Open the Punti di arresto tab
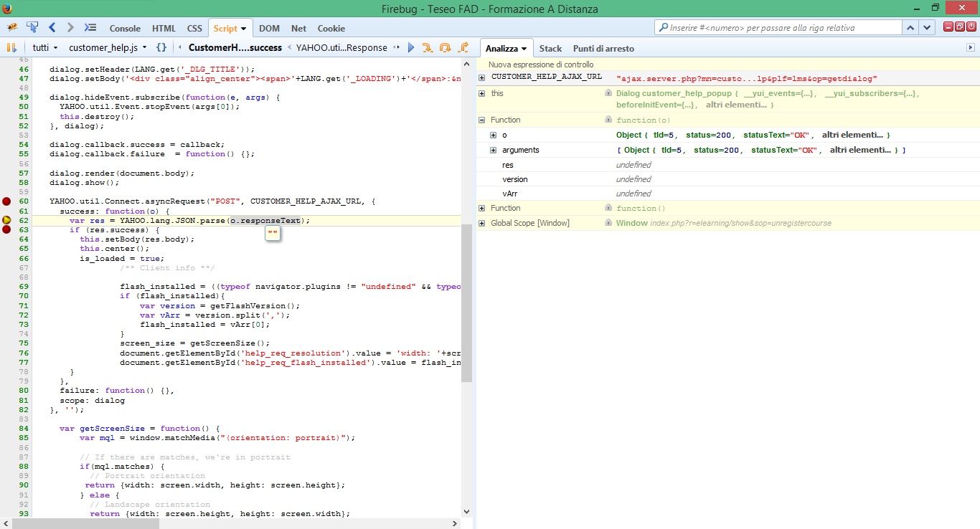Viewport: 980px width, 529px height. click(603, 49)
